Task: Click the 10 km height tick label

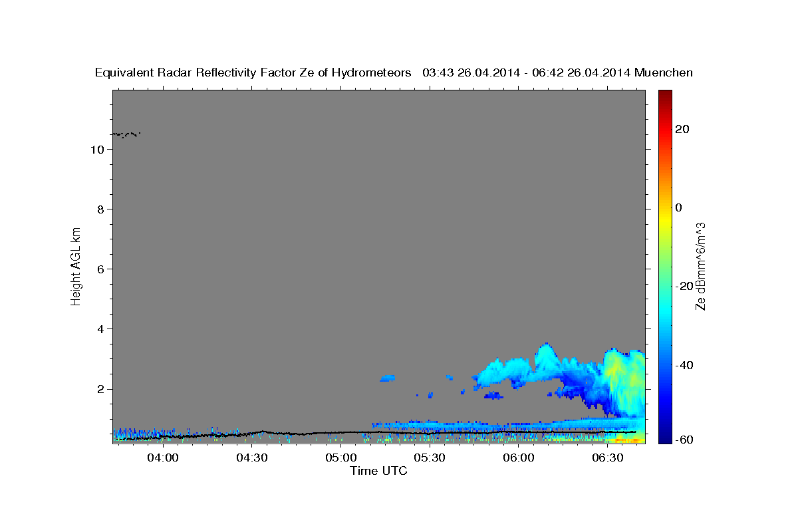Action: tap(97, 150)
